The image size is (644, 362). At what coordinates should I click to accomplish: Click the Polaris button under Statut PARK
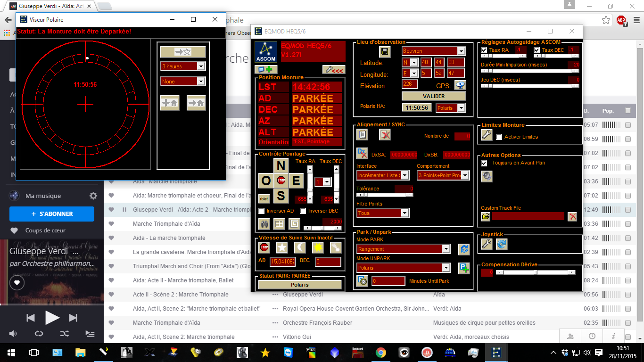300,285
